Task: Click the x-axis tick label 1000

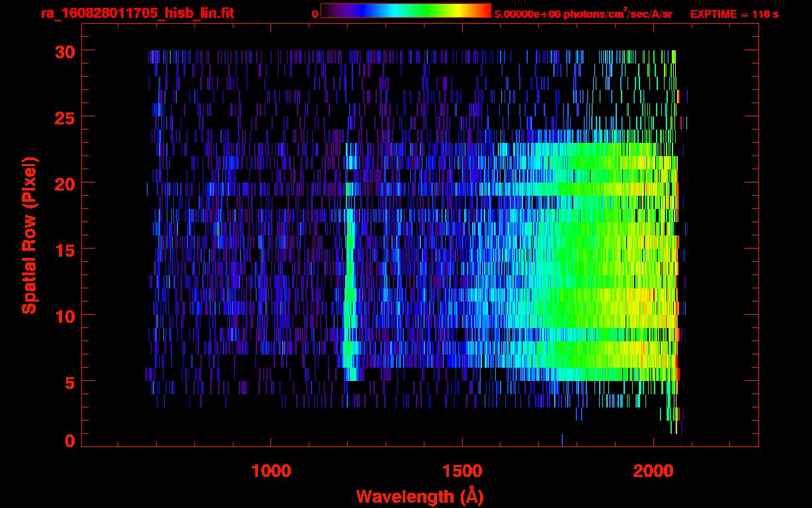Action: [x=271, y=471]
